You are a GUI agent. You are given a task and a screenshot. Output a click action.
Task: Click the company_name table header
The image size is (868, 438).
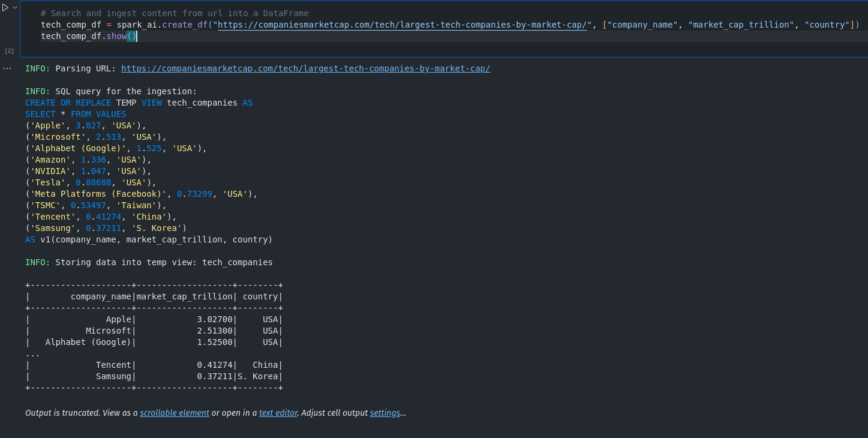click(101, 296)
